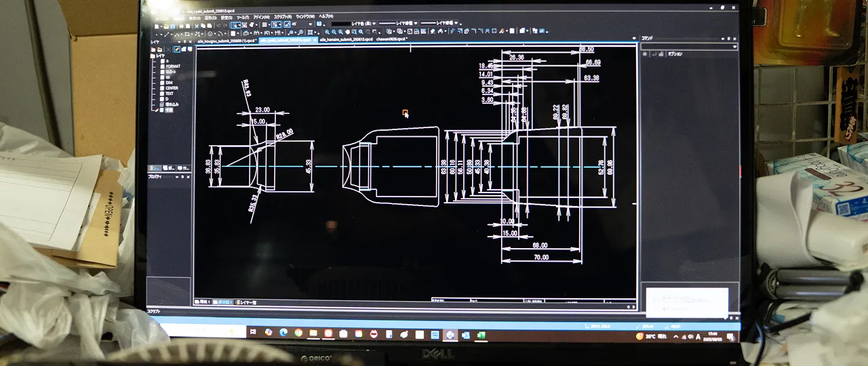Select the Zoom In magnifier tool

tap(327, 31)
